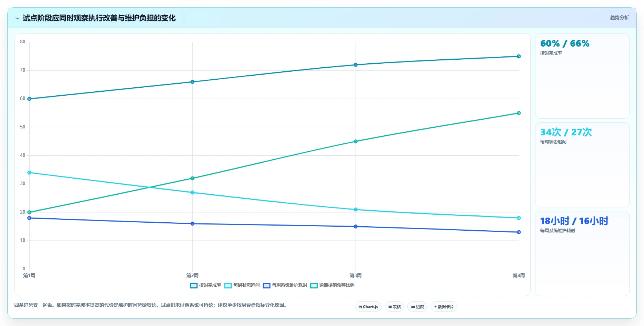The image size is (644, 326).
Task: Click the footer note starting 四条趋势要一起看
Action: [x=151, y=305]
